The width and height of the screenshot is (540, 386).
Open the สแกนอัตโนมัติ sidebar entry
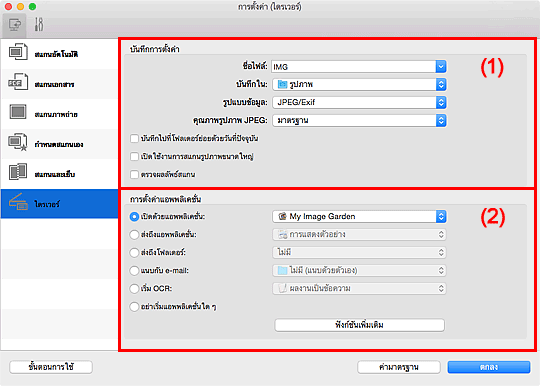[x=59, y=54]
